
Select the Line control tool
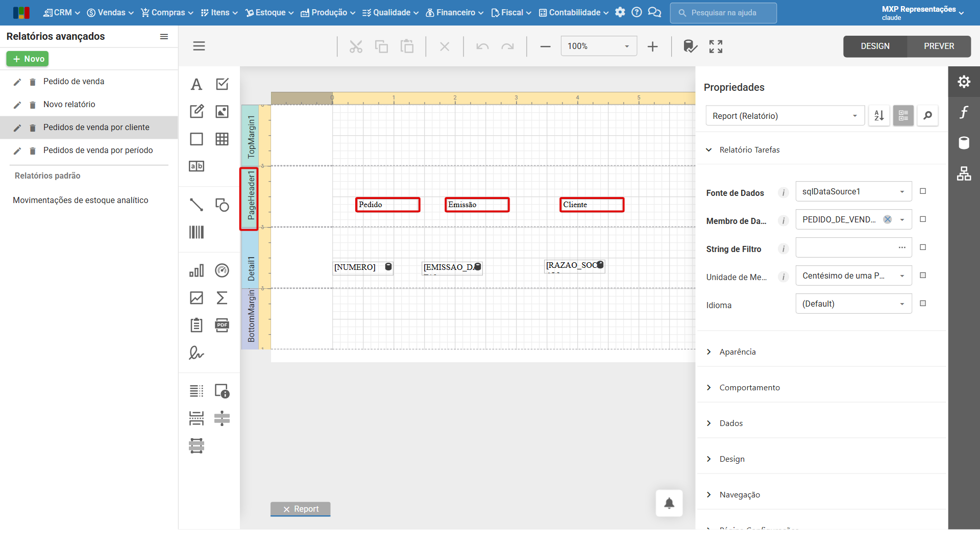[197, 205]
